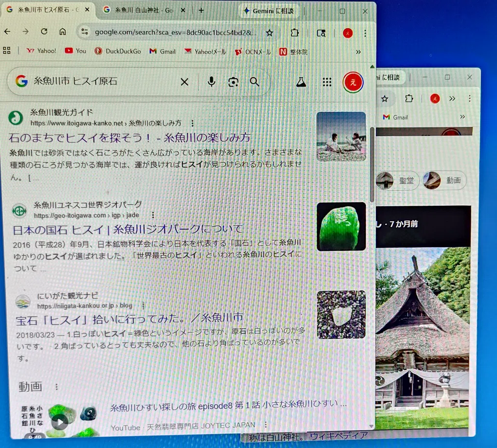Open 宝石「ヒスイ」拾いに行ってみた result link
Screen dimensions: 497x448
129,319
